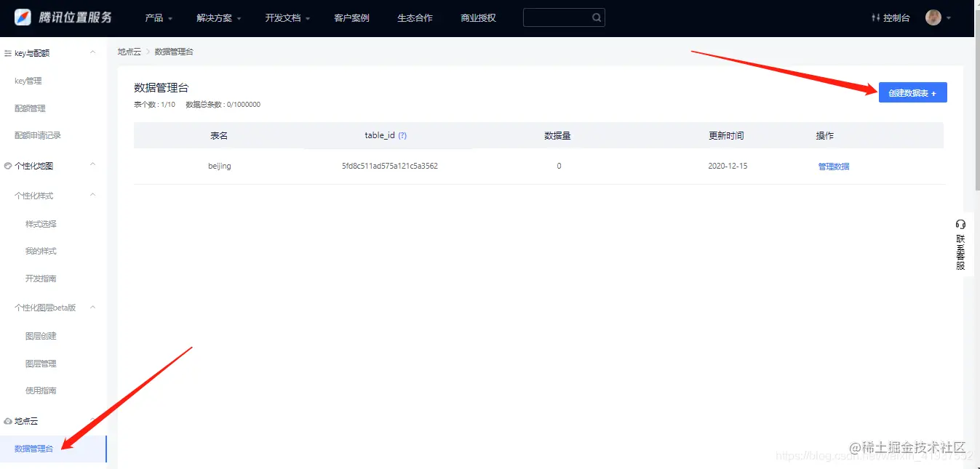The width and height of the screenshot is (980, 469).
Task: Collapse the 个性化图层beta版 chevron
Action: coord(92,307)
